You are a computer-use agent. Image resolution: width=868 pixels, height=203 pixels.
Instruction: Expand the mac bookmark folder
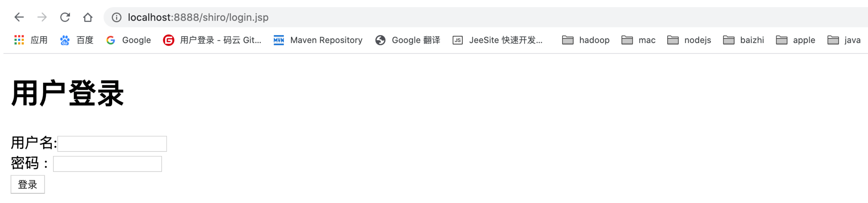coord(638,40)
